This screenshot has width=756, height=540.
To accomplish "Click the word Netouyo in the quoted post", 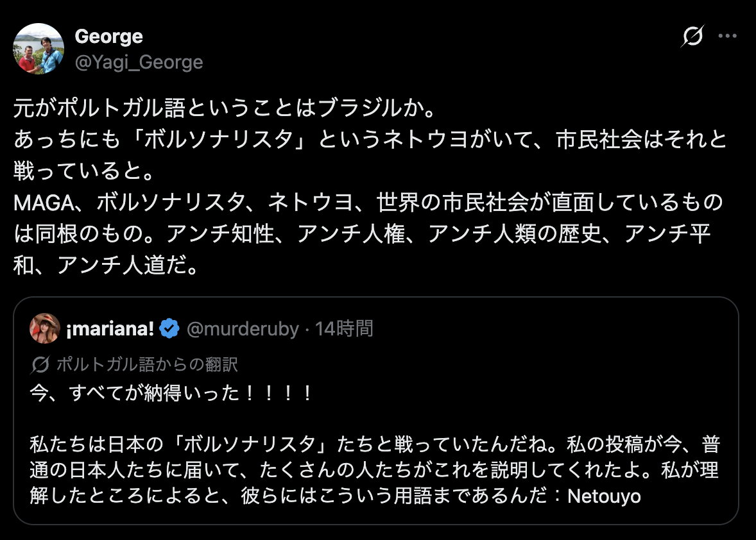I will click(604, 496).
